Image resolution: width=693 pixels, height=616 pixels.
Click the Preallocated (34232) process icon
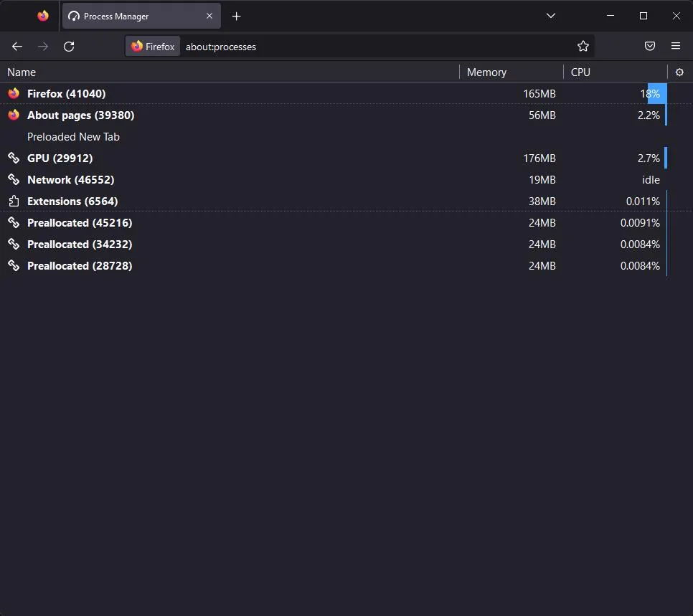pyautogui.click(x=14, y=244)
